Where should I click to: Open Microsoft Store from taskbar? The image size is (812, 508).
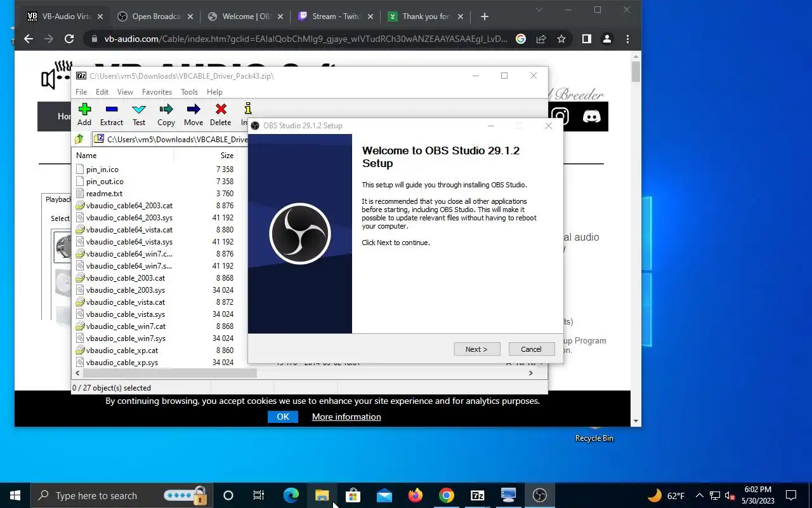[353, 495]
